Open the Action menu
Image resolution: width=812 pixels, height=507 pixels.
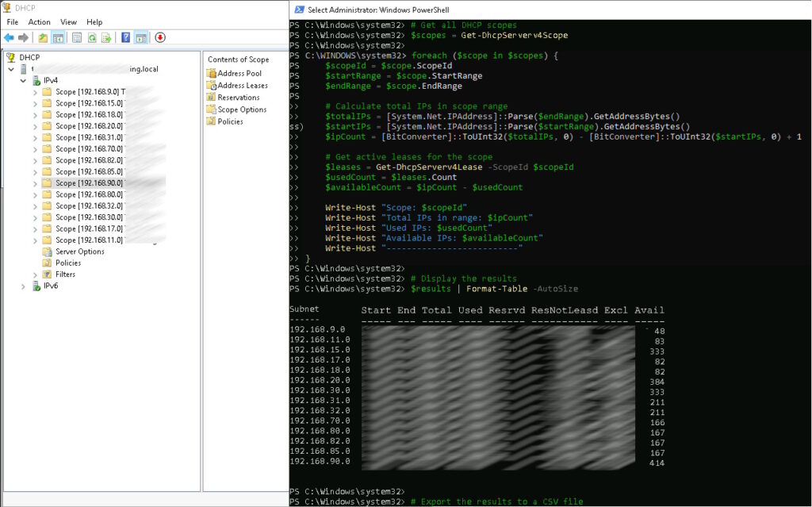(x=39, y=21)
